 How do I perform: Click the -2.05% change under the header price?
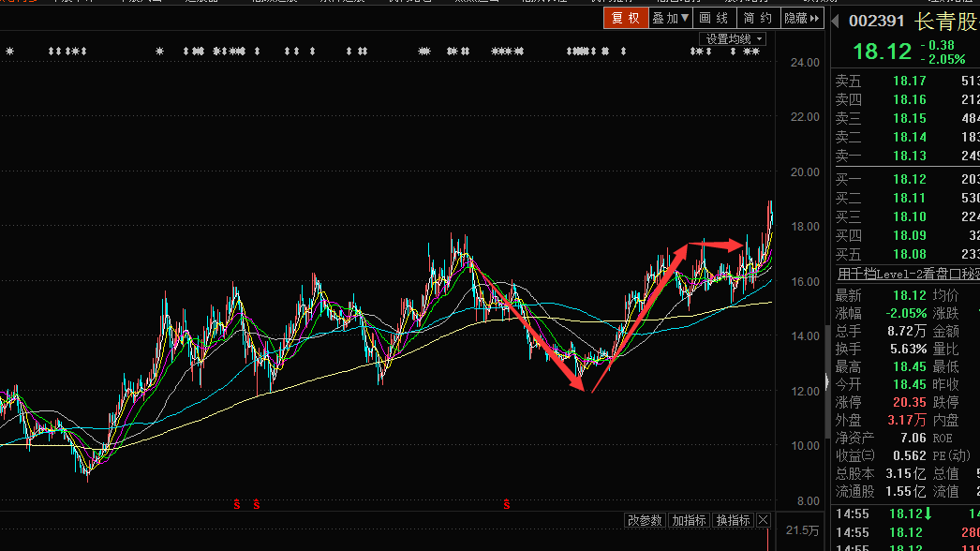[943, 59]
